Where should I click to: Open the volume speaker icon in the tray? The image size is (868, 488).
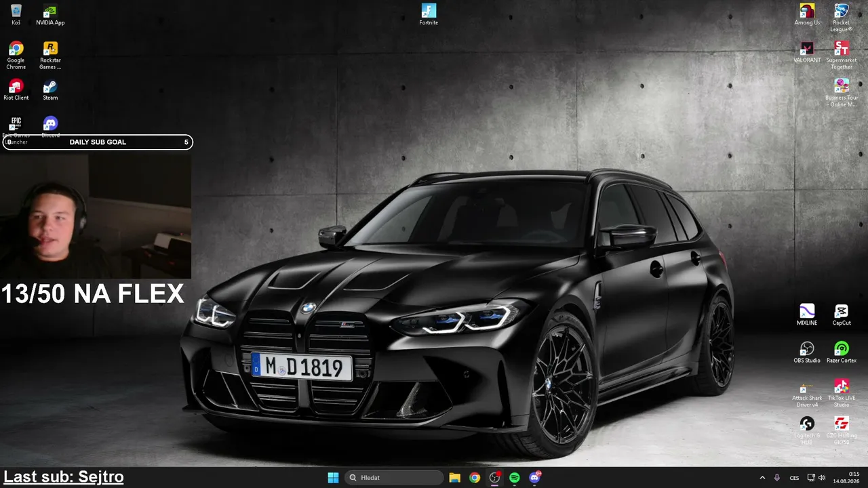tap(822, 478)
